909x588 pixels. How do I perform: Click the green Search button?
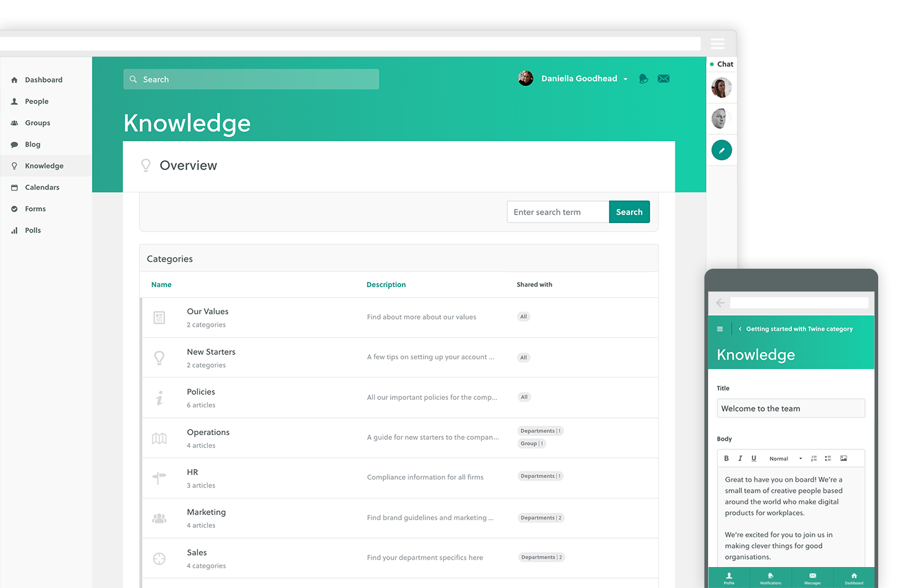click(x=629, y=212)
